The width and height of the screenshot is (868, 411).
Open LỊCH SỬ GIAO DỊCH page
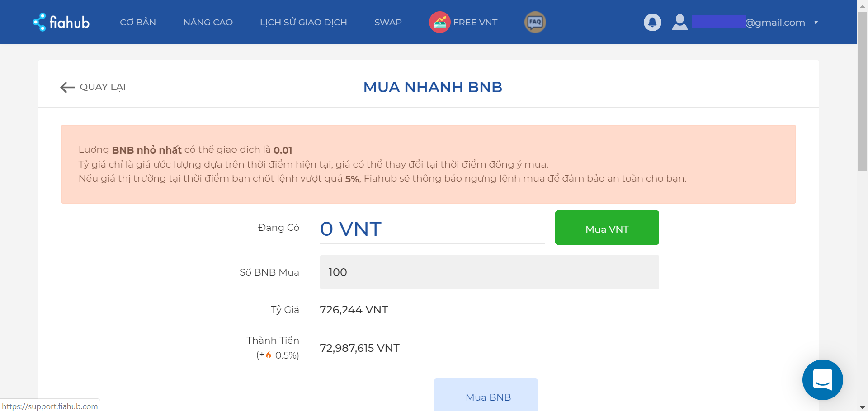(x=303, y=22)
